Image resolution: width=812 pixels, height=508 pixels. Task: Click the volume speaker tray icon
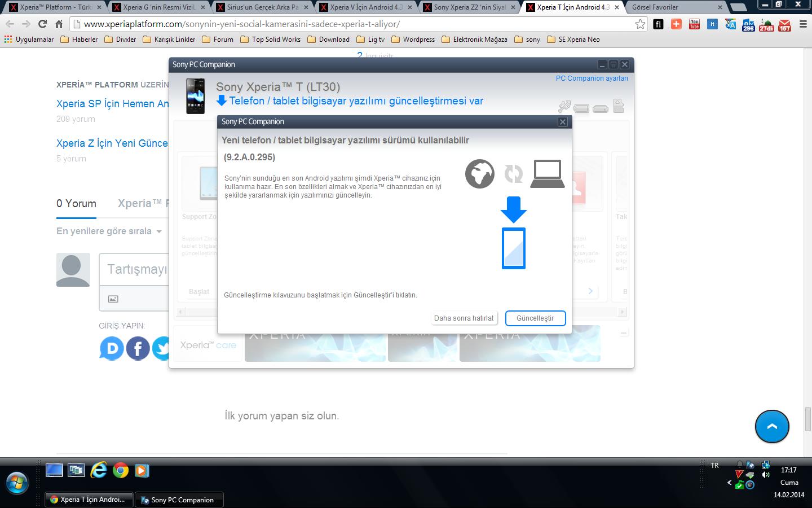coord(765,475)
